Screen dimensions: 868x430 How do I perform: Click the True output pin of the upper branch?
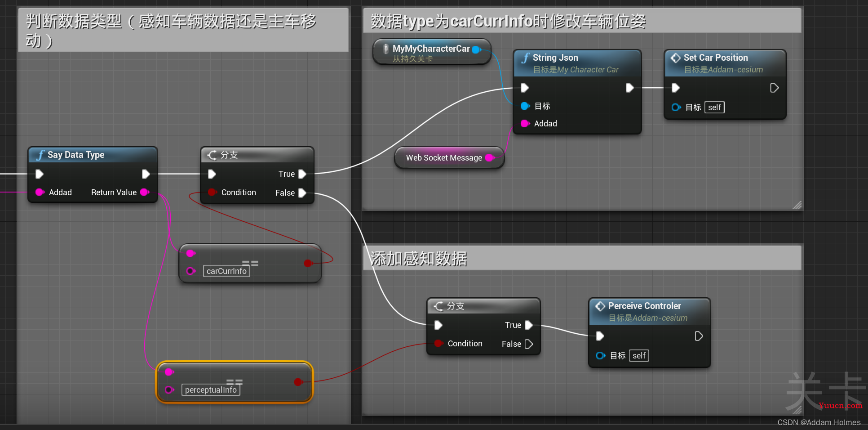point(302,174)
